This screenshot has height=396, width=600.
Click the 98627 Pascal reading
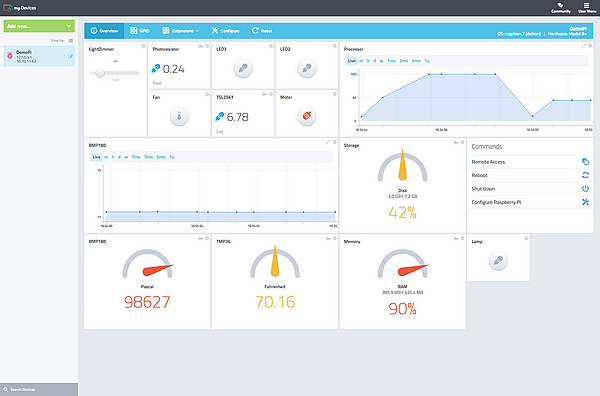147,302
